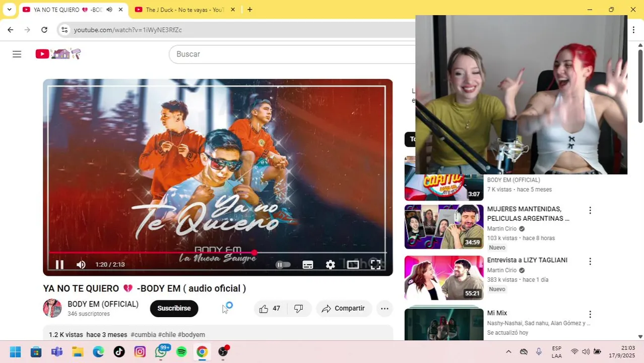Click the #chile hashtag
This screenshot has height=363, width=644.
click(167, 335)
